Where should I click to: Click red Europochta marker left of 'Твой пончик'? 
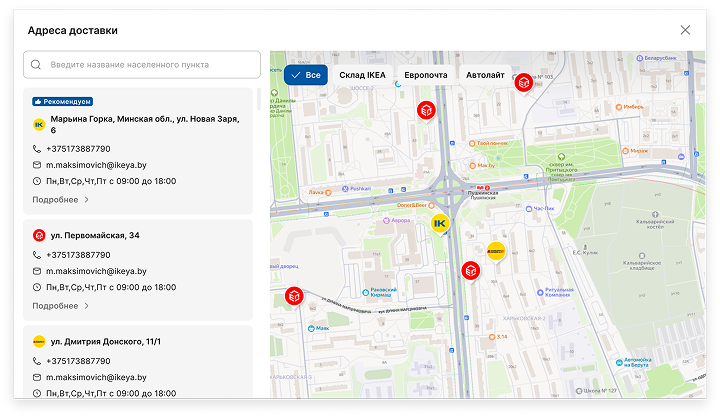click(x=426, y=111)
